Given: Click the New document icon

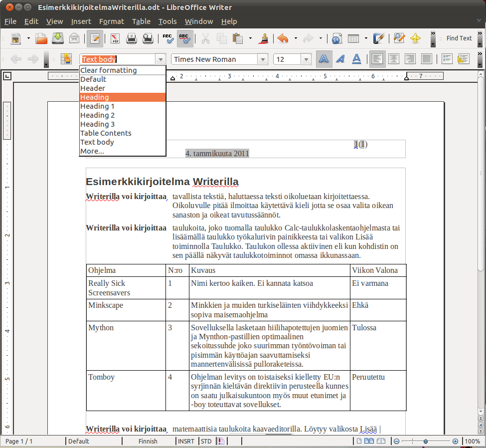Looking at the screenshot, I should click(x=15, y=38).
